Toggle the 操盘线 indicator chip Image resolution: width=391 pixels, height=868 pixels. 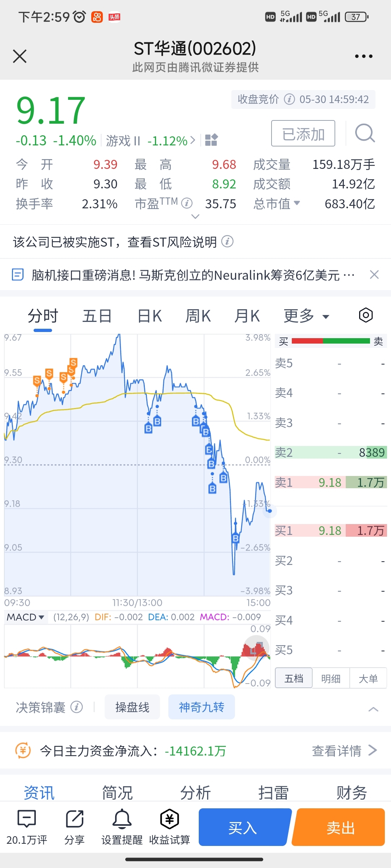point(132,707)
